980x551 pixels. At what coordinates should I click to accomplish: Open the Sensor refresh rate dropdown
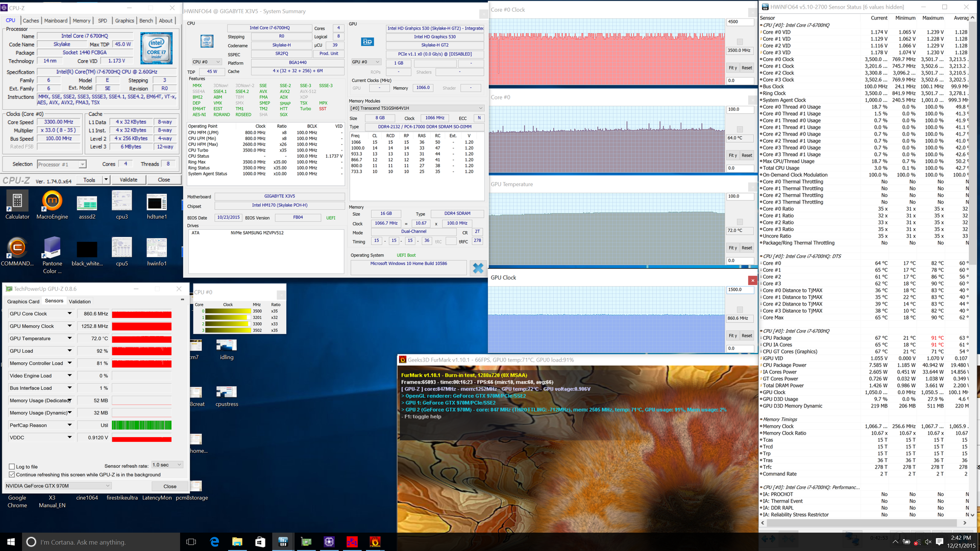pos(166,465)
